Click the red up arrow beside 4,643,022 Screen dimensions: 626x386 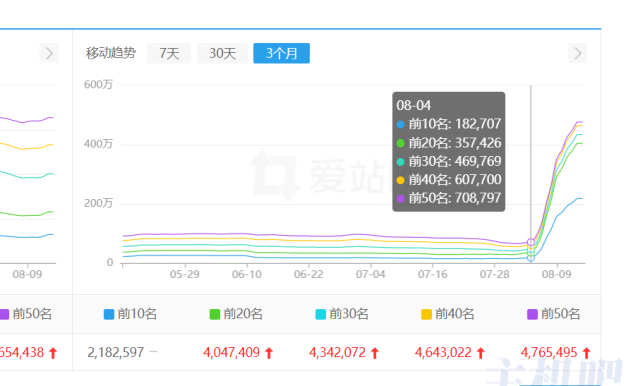(481, 353)
